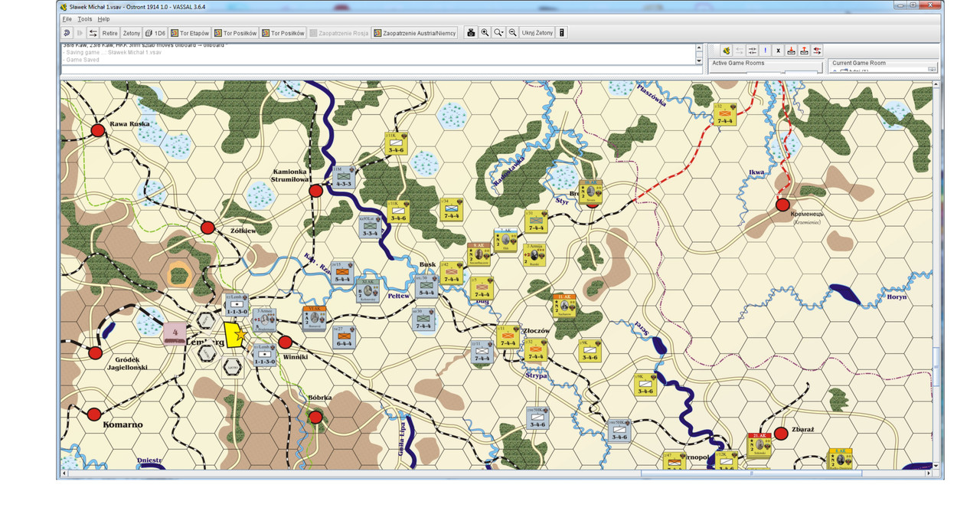Click the Retire button
The height and width of the screenshot is (521, 980).
coord(110,33)
